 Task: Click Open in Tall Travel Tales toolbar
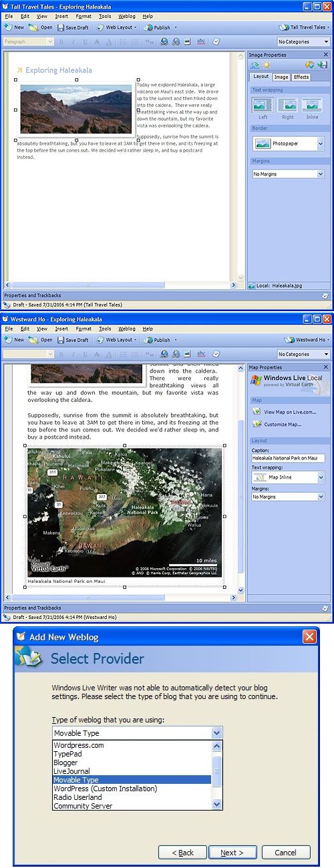41,27
